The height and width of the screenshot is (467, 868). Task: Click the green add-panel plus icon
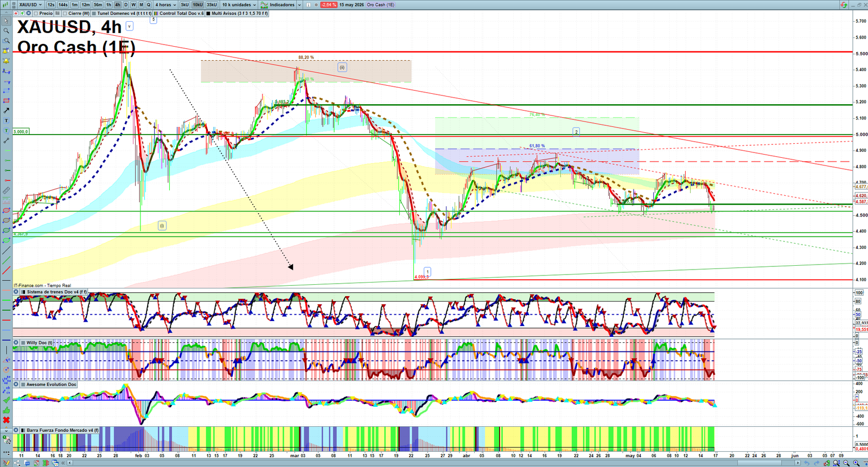pyautogui.click(x=22, y=13)
